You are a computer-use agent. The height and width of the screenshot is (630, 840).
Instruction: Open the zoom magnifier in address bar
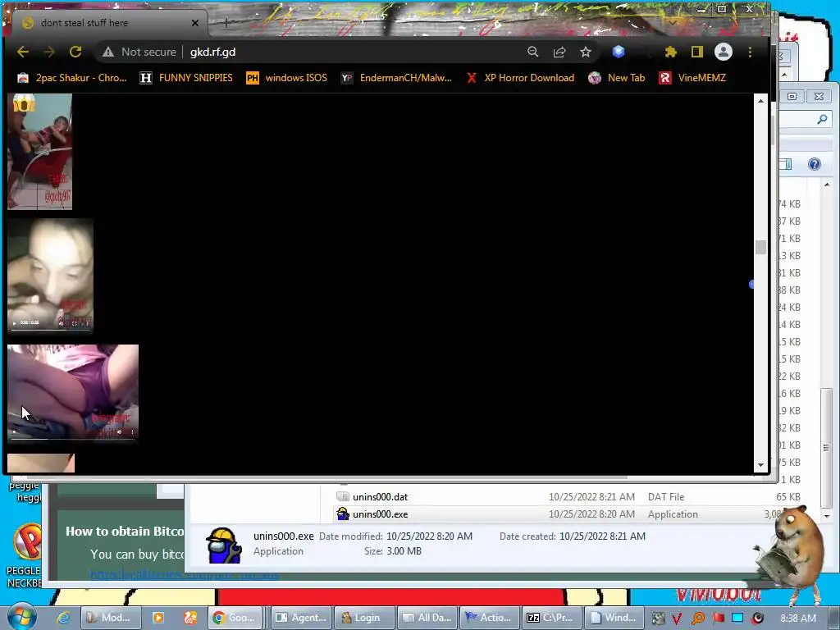click(x=532, y=52)
